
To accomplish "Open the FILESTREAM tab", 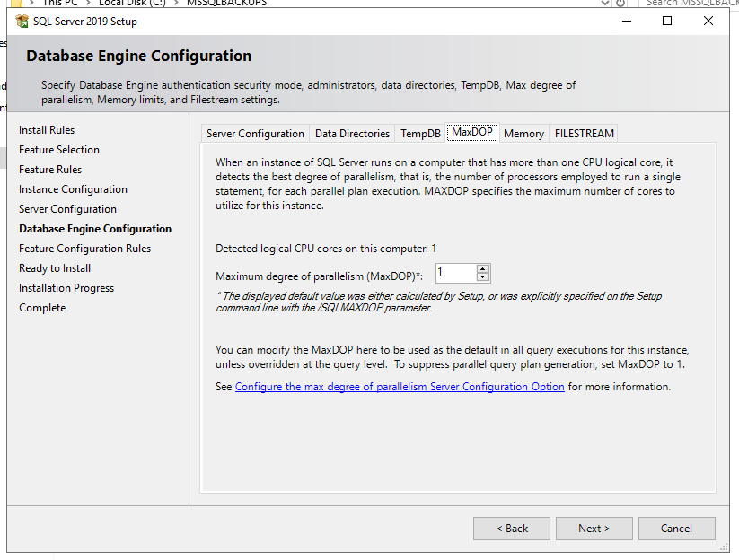I will tap(584, 134).
